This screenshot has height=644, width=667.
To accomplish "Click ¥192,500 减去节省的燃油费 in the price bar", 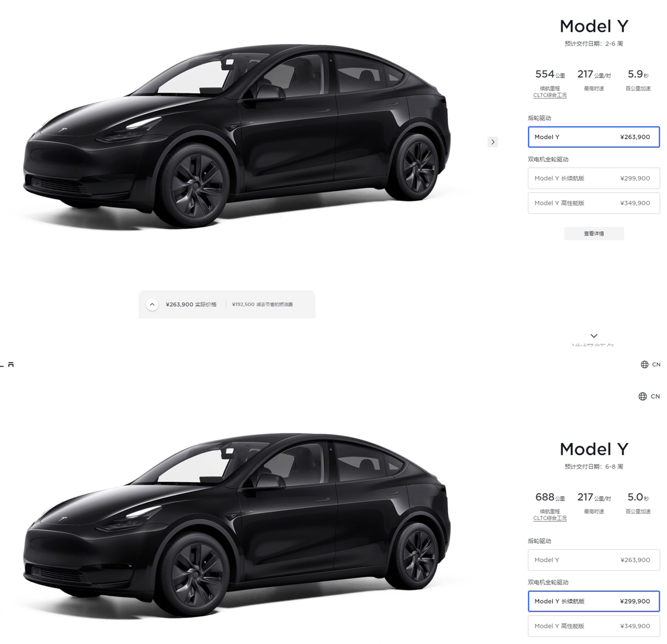I will [x=262, y=304].
